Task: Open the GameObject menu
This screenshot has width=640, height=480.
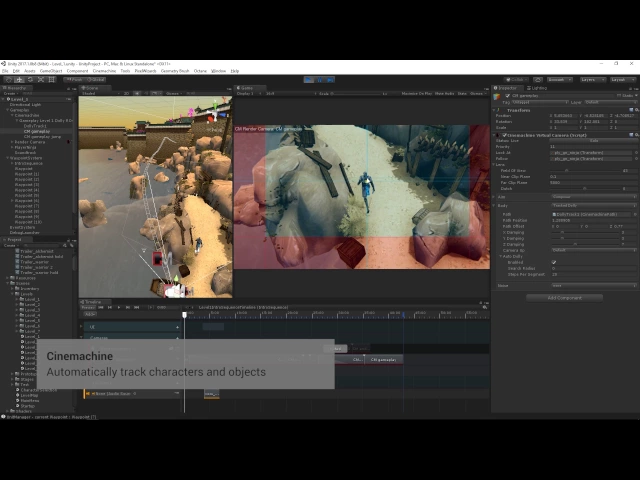Action: pyautogui.click(x=51, y=71)
